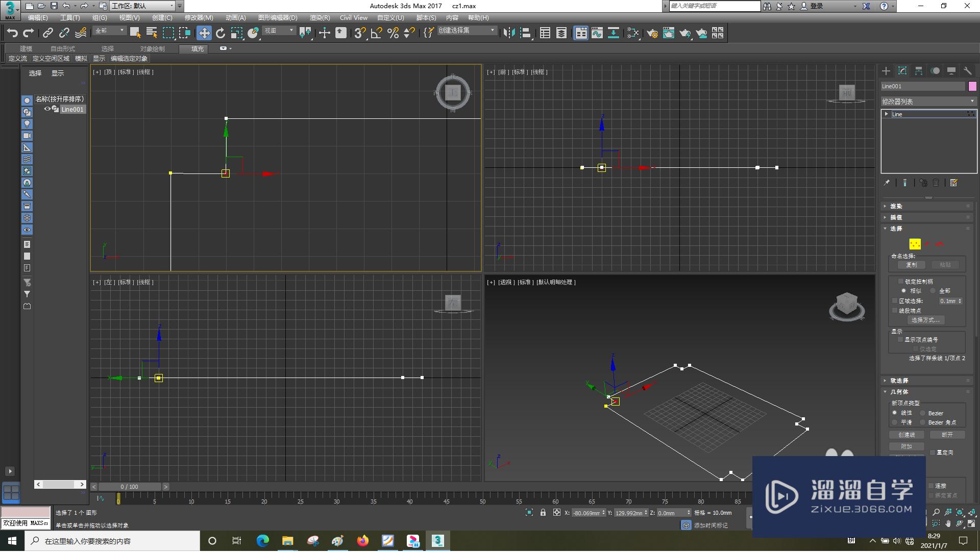Enable the 重定向 checkbox

933,453
